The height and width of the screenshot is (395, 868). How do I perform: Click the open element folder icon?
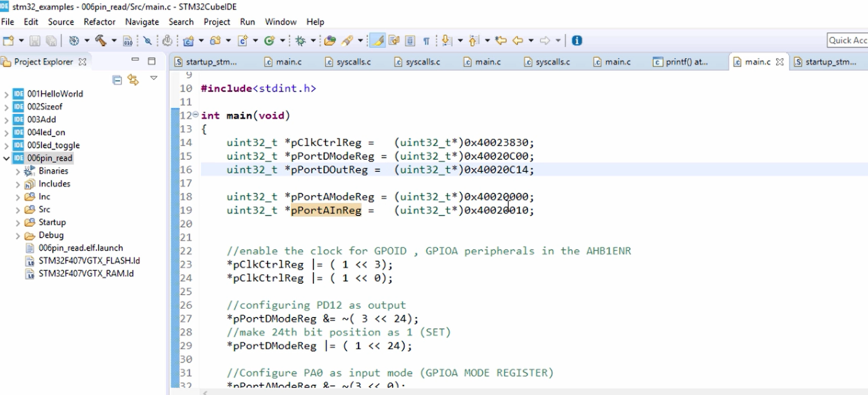point(330,41)
